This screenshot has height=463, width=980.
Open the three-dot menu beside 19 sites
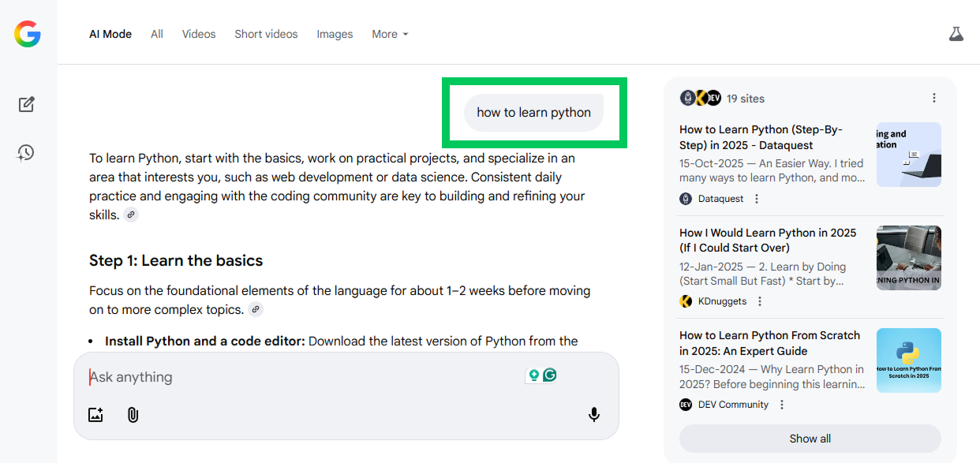click(x=934, y=98)
